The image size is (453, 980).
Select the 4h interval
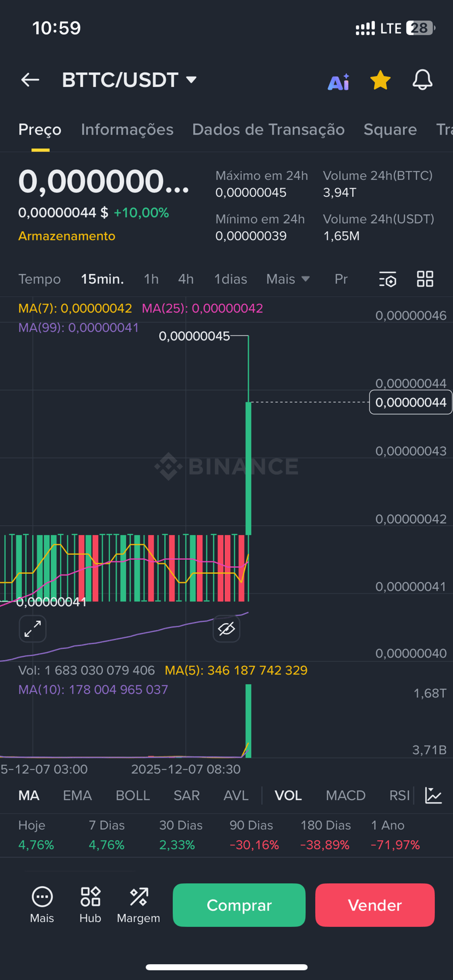(186, 279)
